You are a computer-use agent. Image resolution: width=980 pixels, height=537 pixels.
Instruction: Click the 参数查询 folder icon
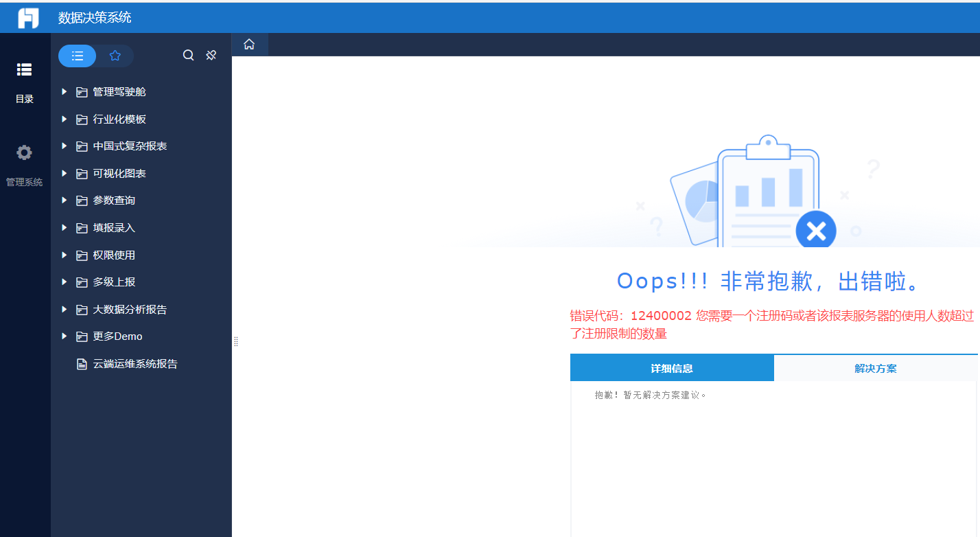click(82, 201)
